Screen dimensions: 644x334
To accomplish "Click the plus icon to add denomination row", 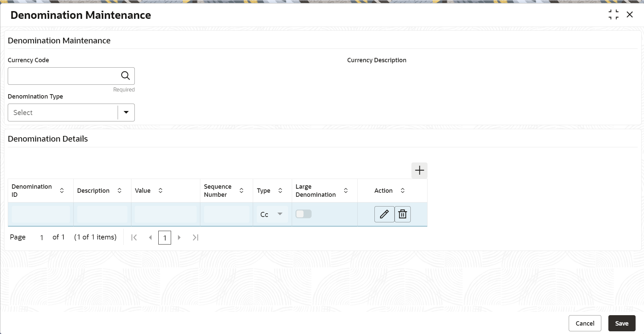I will 419,170.
